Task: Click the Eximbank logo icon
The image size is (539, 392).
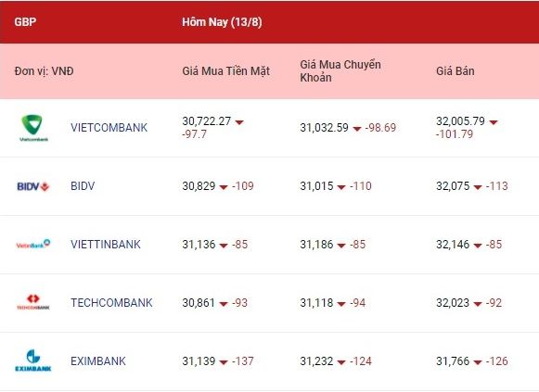Action: click(x=33, y=360)
